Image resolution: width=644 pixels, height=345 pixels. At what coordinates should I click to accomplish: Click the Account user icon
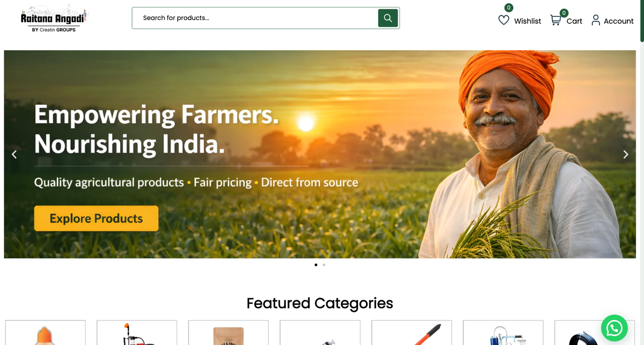[596, 20]
